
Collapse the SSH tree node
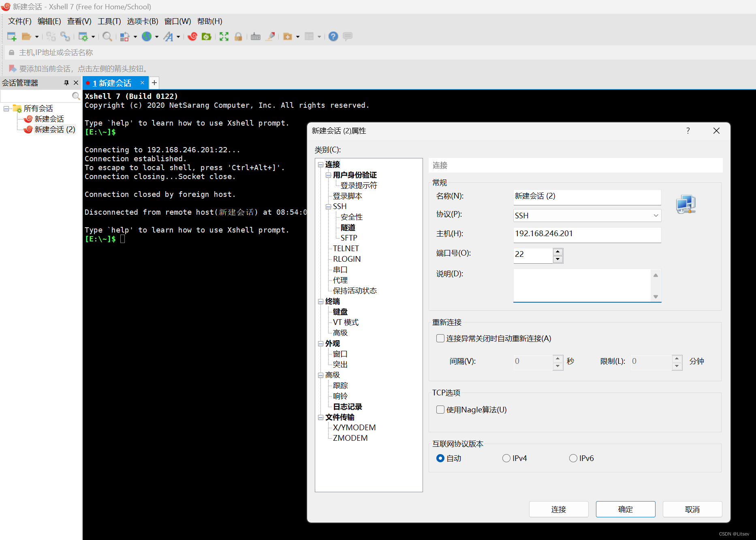click(x=328, y=207)
